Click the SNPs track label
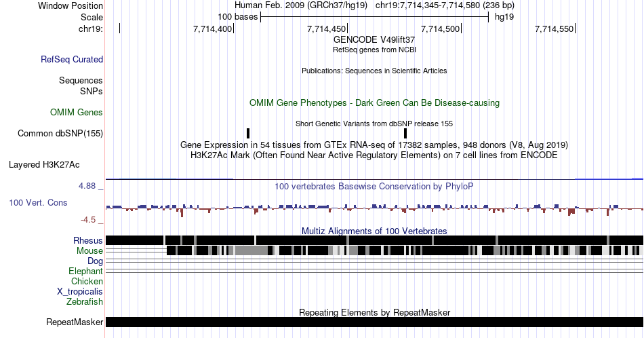Screen dimensions: 644x338 (x=92, y=91)
